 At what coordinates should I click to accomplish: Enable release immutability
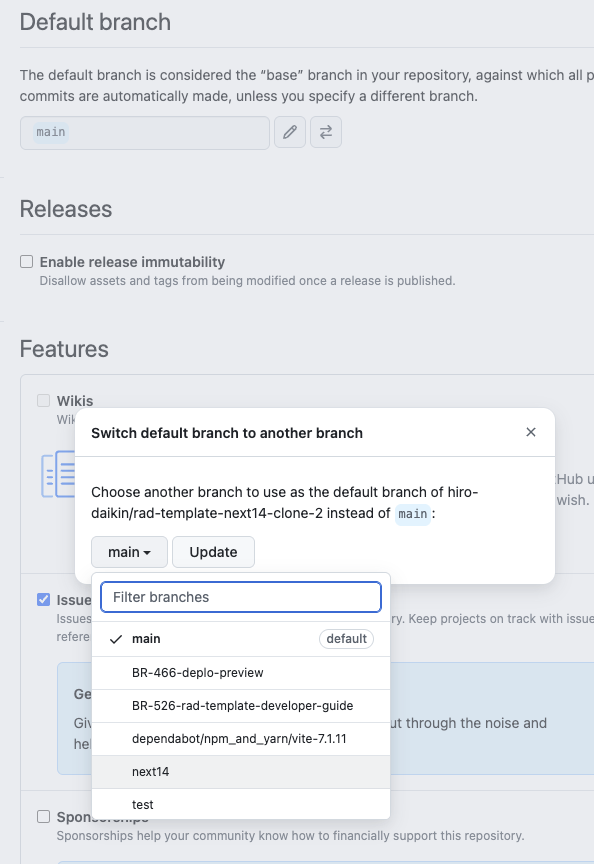coord(25,261)
